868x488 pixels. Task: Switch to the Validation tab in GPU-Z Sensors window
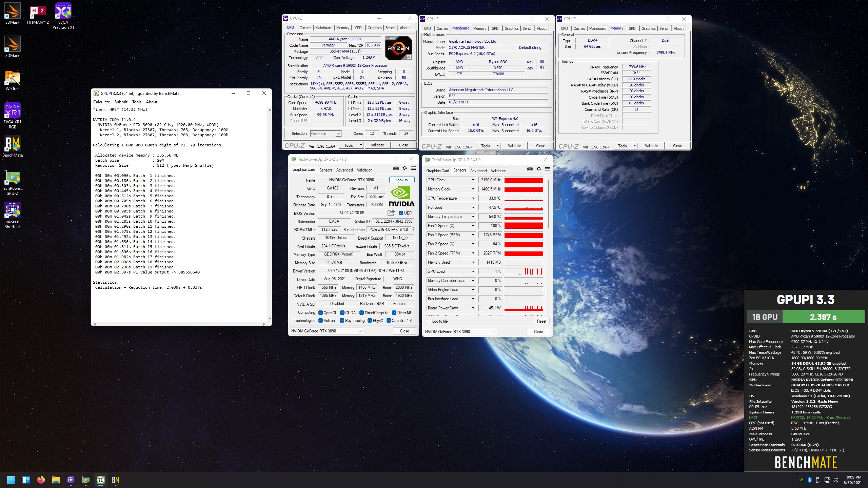click(x=498, y=171)
